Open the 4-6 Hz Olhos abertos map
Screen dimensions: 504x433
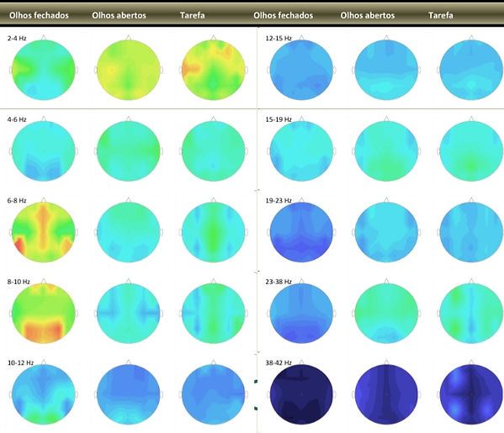pyautogui.click(x=128, y=151)
